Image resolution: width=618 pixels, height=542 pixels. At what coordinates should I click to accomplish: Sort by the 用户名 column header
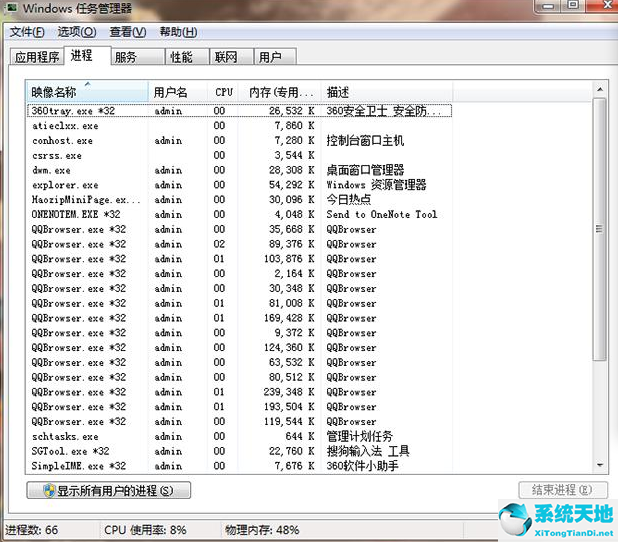point(178,92)
